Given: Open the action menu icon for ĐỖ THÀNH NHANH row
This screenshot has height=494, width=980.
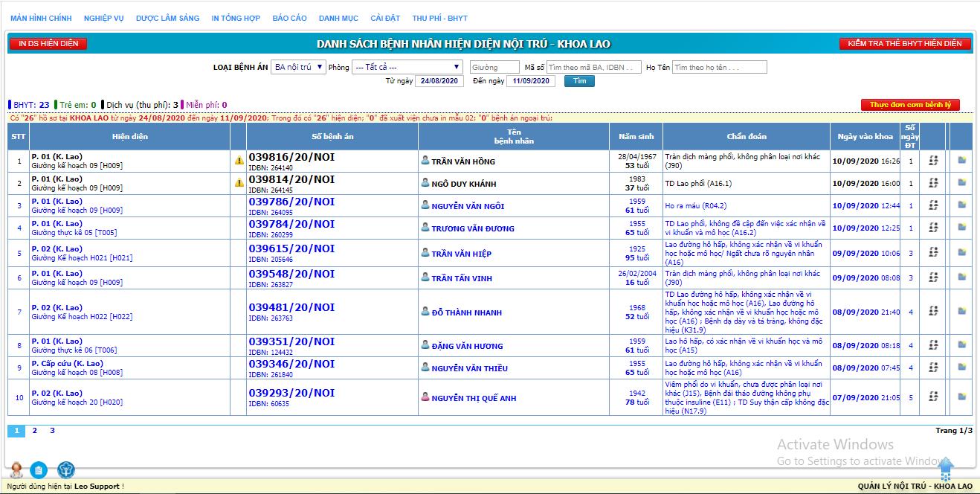Looking at the screenshot, I should point(933,312).
